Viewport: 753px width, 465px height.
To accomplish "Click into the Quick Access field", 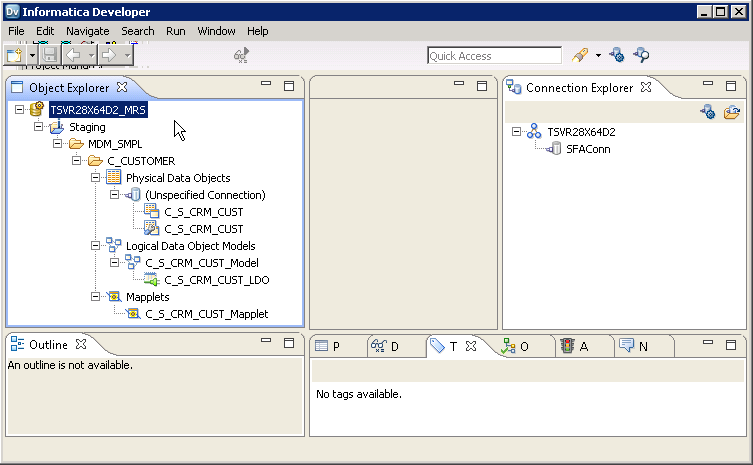I will click(x=494, y=56).
